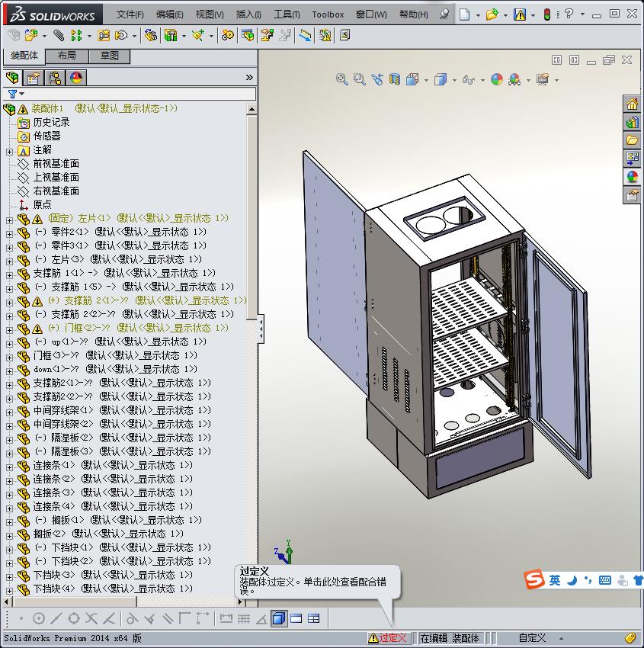Click 在编辑 装配体 in the status bar
The height and width of the screenshot is (648, 644).
pyautogui.click(x=450, y=638)
